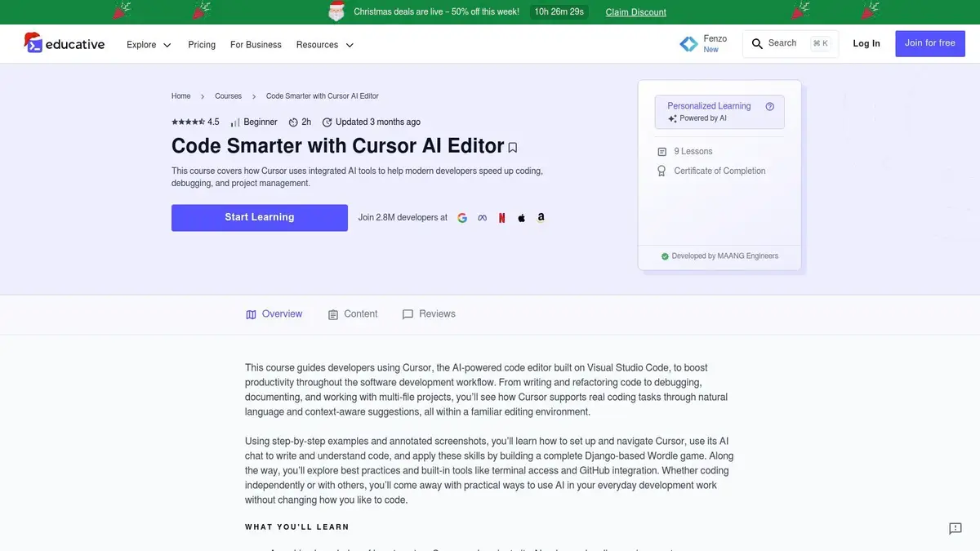Viewport: 980px width, 551px height.
Task: Open the Reviews tab
Action: (x=429, y=314)
